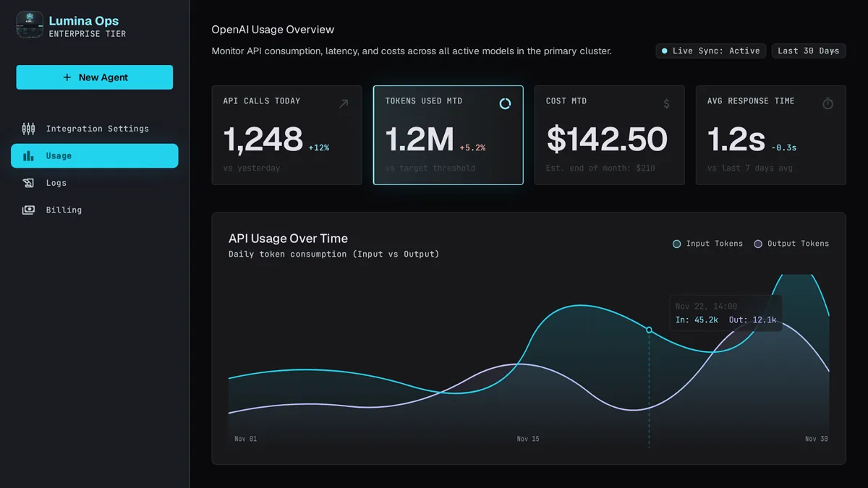The height and width of the screenshot is (488, 868).
Task: Click the Logs icon in sidebar
Action: click(28, 183)
